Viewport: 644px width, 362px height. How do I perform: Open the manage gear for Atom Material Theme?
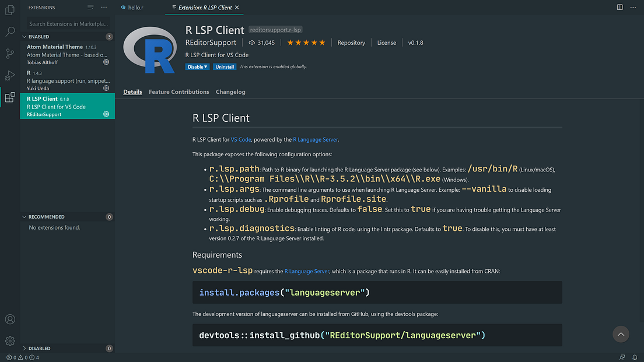106,62
